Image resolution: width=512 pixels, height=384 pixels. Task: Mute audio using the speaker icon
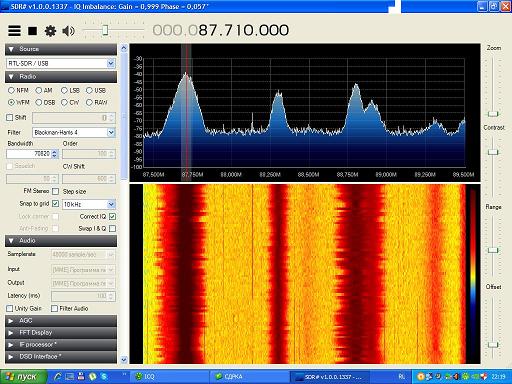68,31
